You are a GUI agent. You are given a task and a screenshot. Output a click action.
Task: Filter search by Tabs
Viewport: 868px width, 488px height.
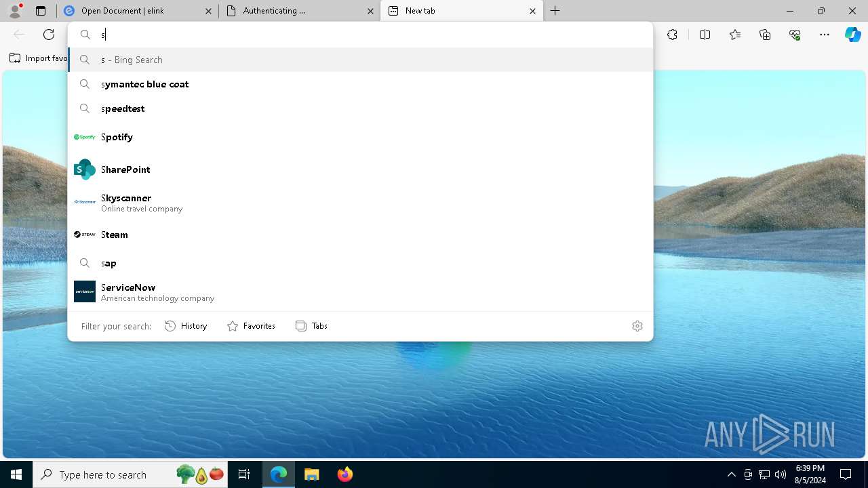point(311,326)
